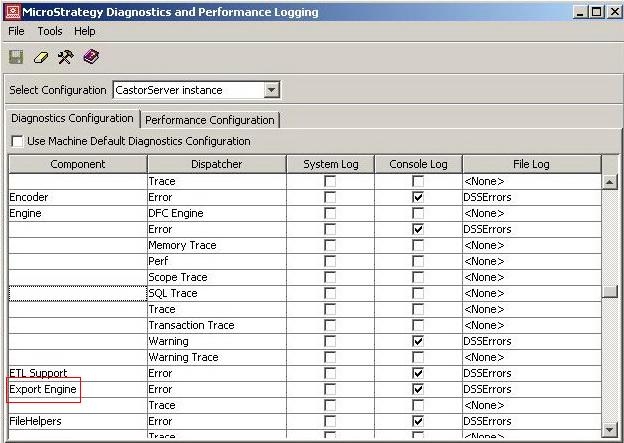Click the MicroStrategy app icon in title bar

coord(12,12)
